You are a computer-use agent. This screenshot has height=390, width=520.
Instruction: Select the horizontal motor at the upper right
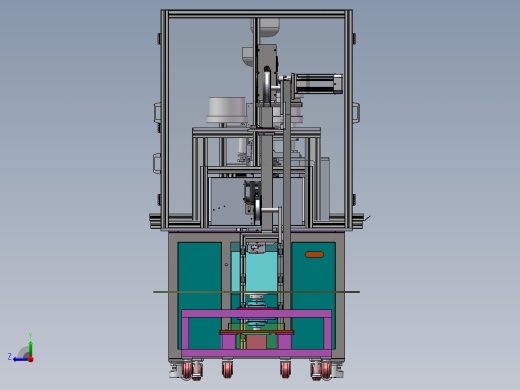[319, 83]
